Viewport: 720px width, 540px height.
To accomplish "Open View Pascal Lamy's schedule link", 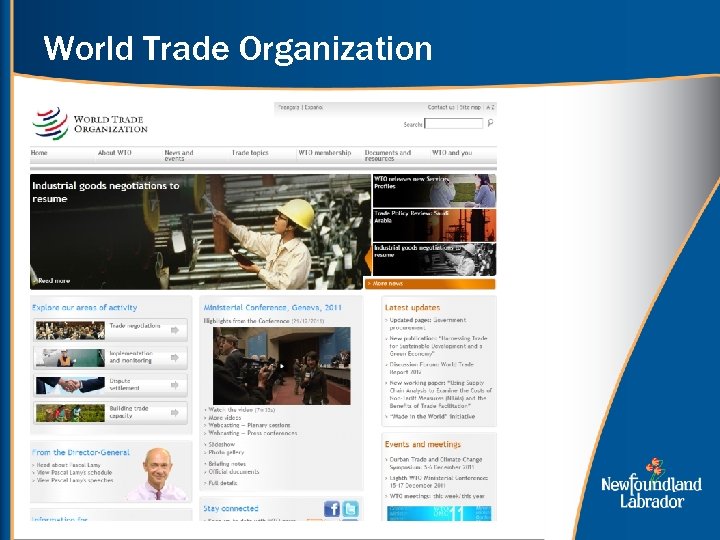I will [x=74, y=472].
